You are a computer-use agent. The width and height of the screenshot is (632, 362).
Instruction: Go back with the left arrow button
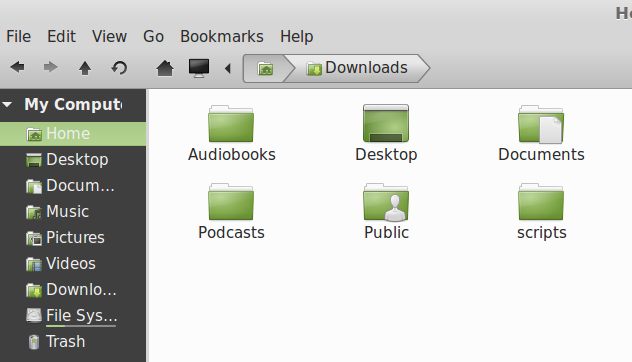(x=17, y=67)
